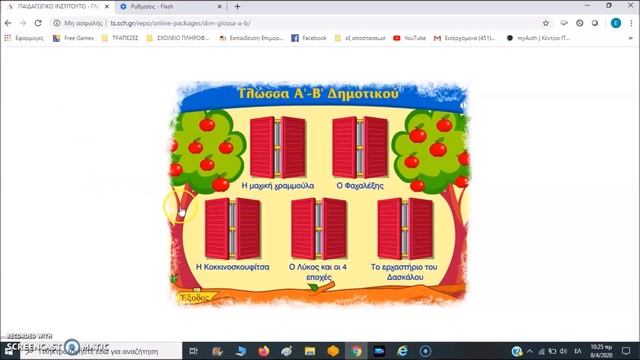Open the YouTube bookmark
Viewport: 640px width, 360px height.
click(409, 38)
